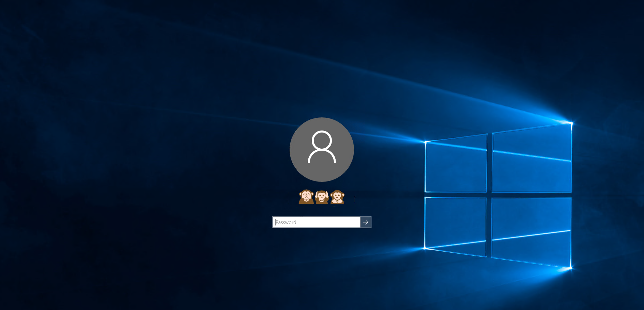
Task: Click the hear-no-evil monkey emoji
Action: coord(321,197)
